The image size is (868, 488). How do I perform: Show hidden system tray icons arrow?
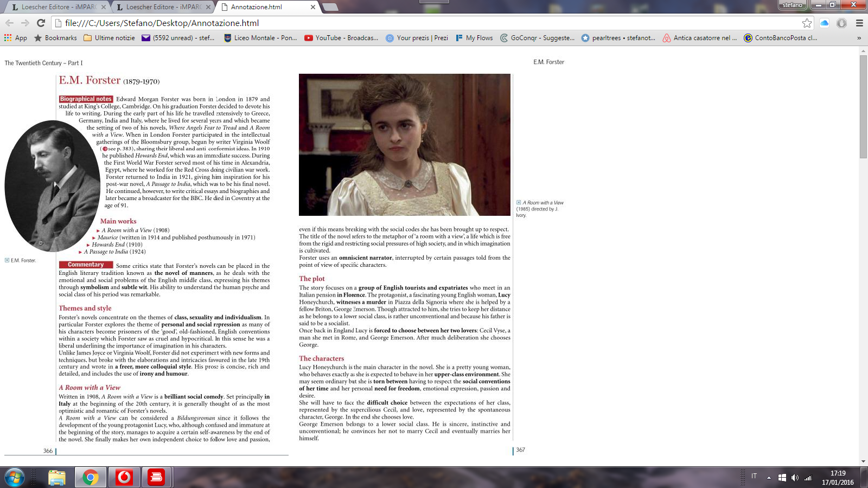[x=769, y=477]
